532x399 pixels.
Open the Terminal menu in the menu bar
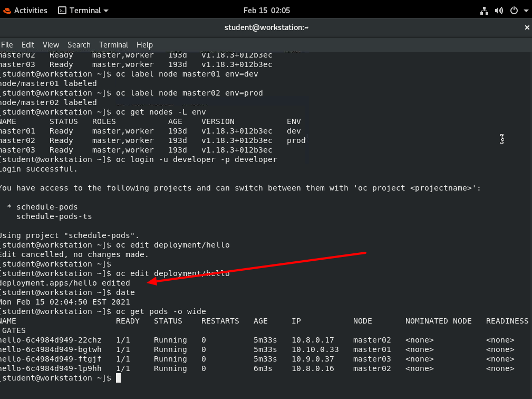113,45
